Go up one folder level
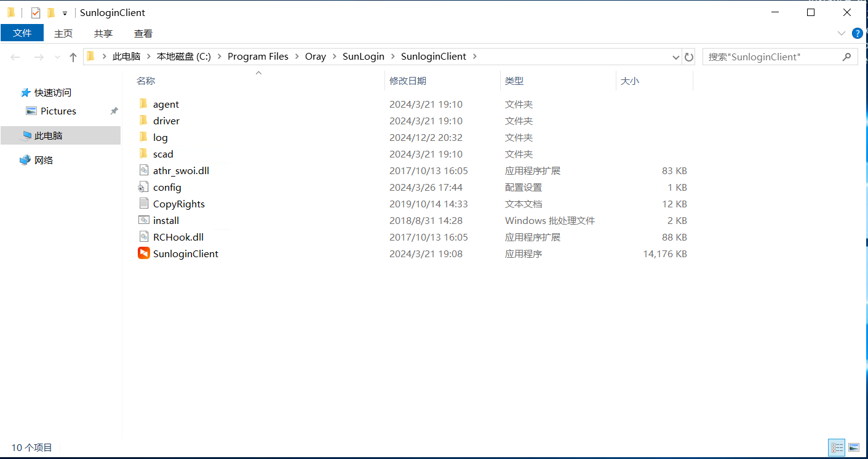Image resolution: width=868 pixels, height=459 pixels. click(73, 57)
